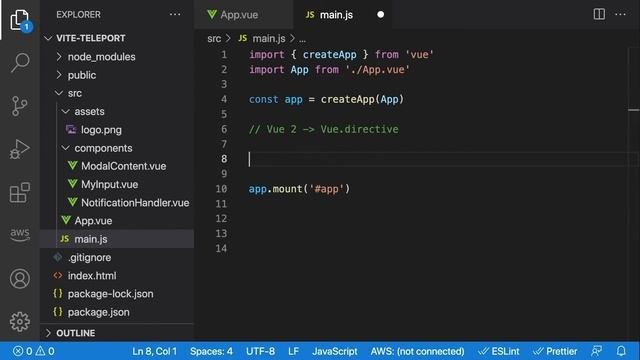The width and height of the screenshot is (640, 360).
Task: Click Ln 8, Col 1 cursor position indicator
Action: click(x=154, y=351)
